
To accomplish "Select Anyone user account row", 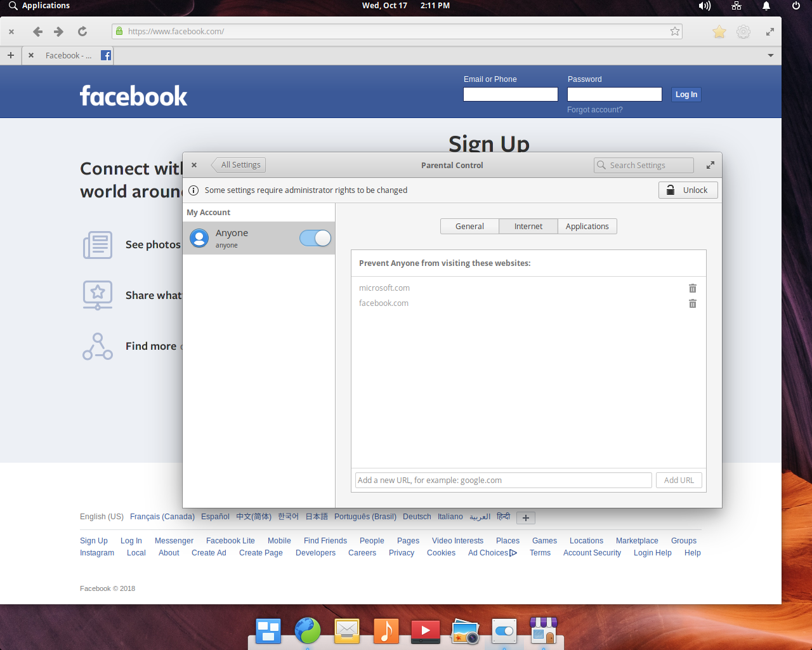I will coord(259,238).
